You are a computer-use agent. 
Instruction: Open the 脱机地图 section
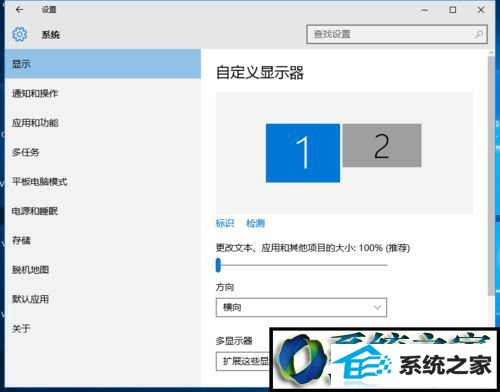[x=103, y=270]
